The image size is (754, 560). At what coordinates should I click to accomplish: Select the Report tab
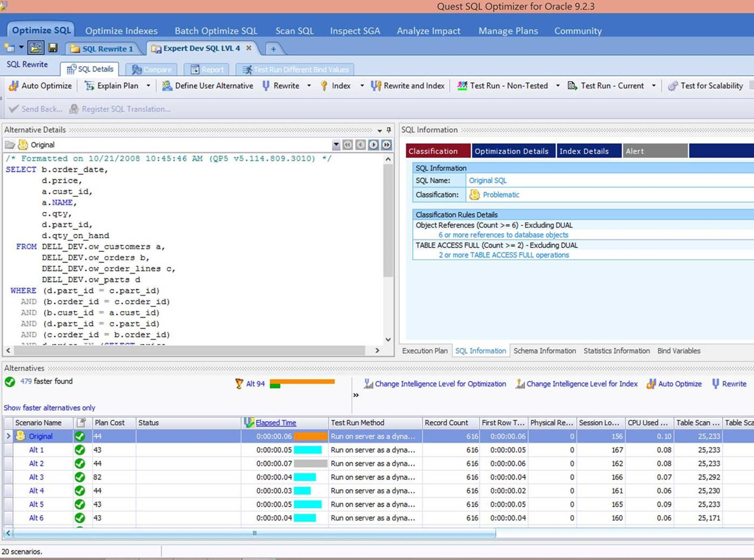[x=207, y=70]
